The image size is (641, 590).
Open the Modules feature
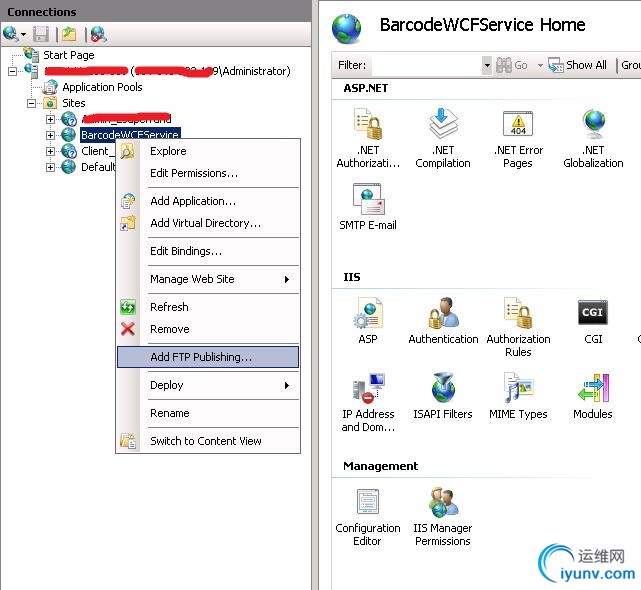593,395
